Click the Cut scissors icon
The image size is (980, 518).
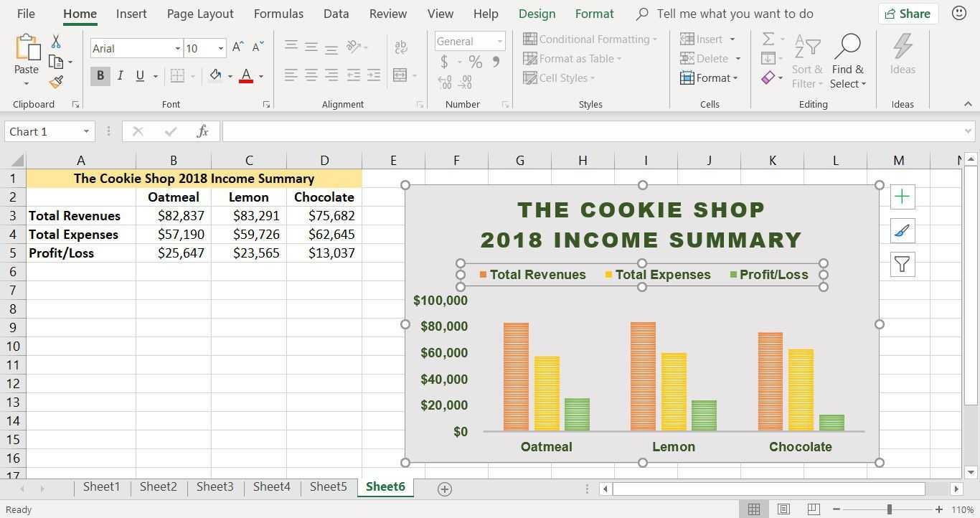pyautogui.click(x=56, y=42)
